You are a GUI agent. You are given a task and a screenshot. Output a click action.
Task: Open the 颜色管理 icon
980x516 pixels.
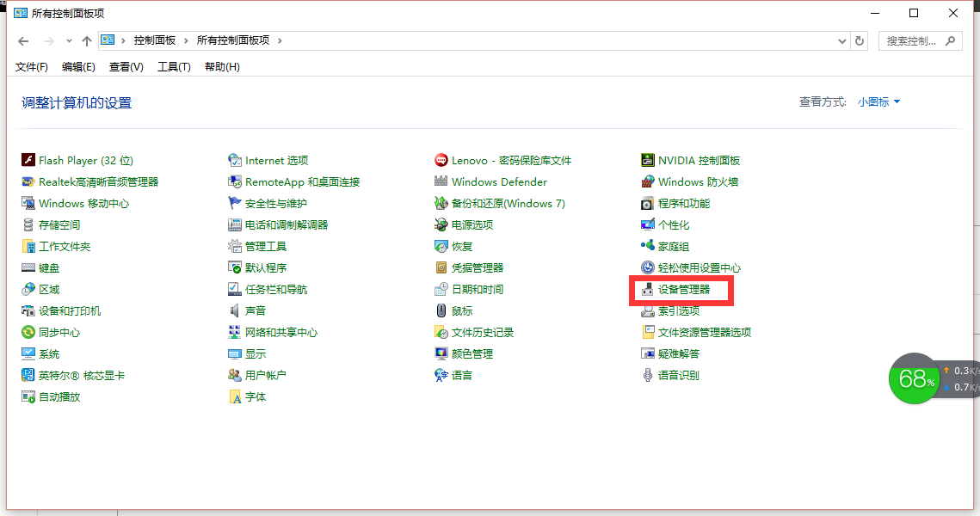tap(441, 353)
